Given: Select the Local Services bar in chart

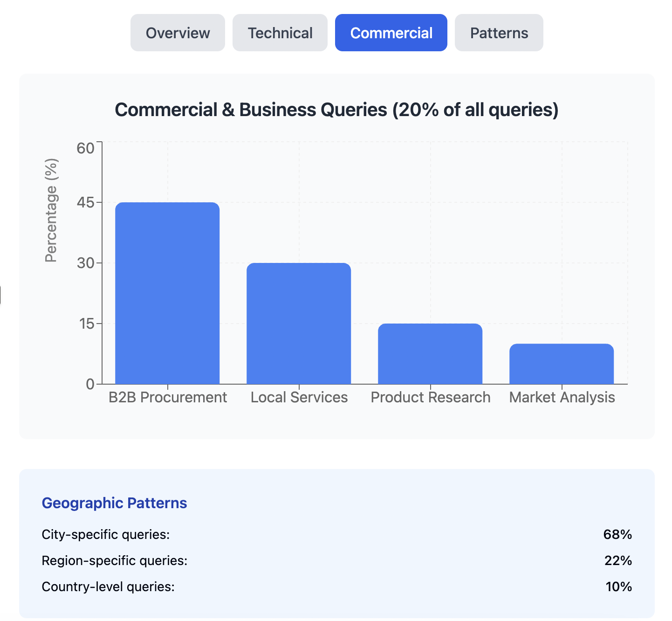Looking at the screenshot, I should point(299,324).
